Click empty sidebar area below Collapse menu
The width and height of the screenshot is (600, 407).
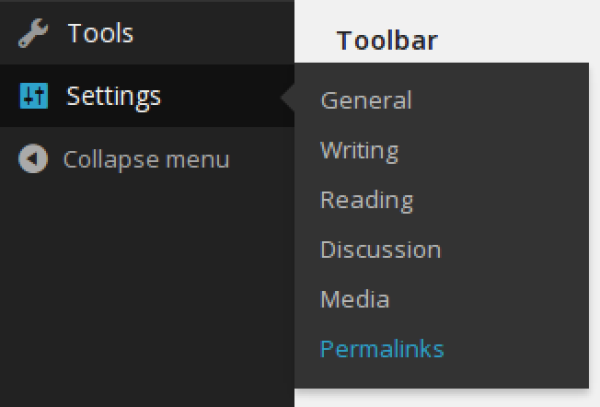coord(147,291)
